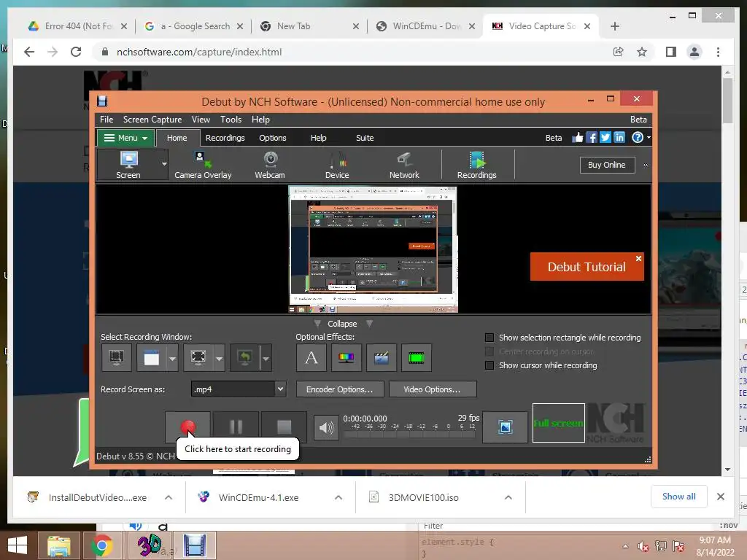
Task: Open Camera Overlay in Debut toolbar
Action: pos(203,164)
